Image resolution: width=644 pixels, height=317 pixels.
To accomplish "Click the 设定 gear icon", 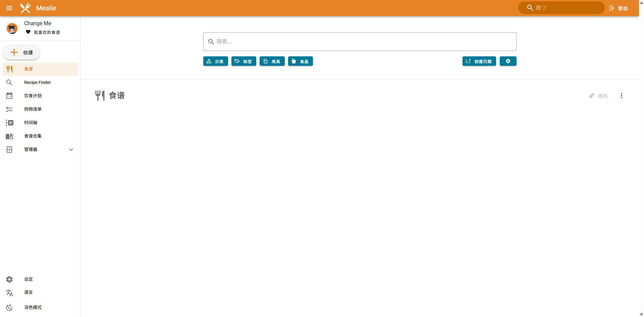I will tap(9, 279).
